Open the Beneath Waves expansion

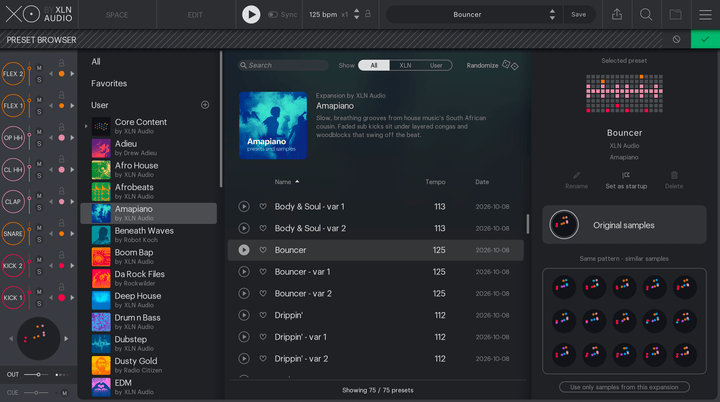(x=149, y=235)
